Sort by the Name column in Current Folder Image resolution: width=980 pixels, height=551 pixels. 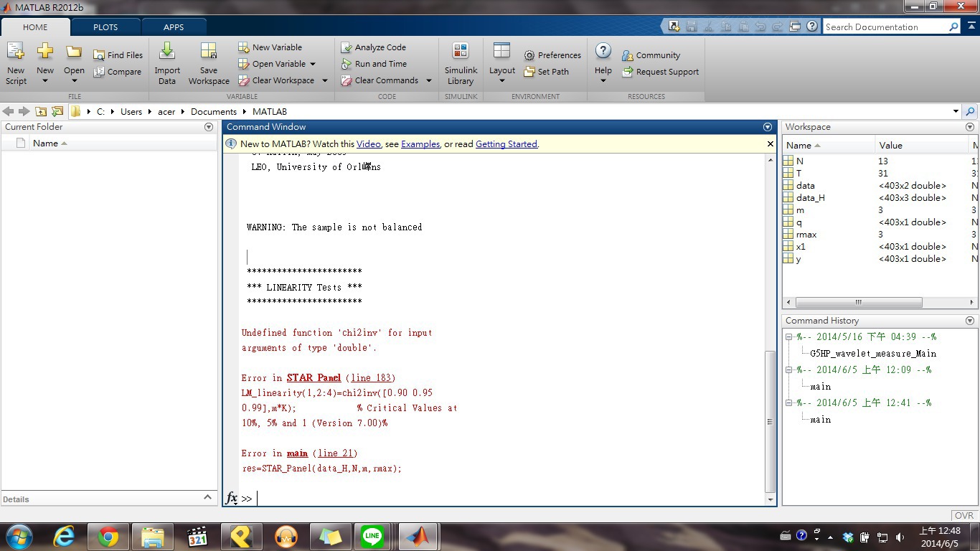pos(50,143)
